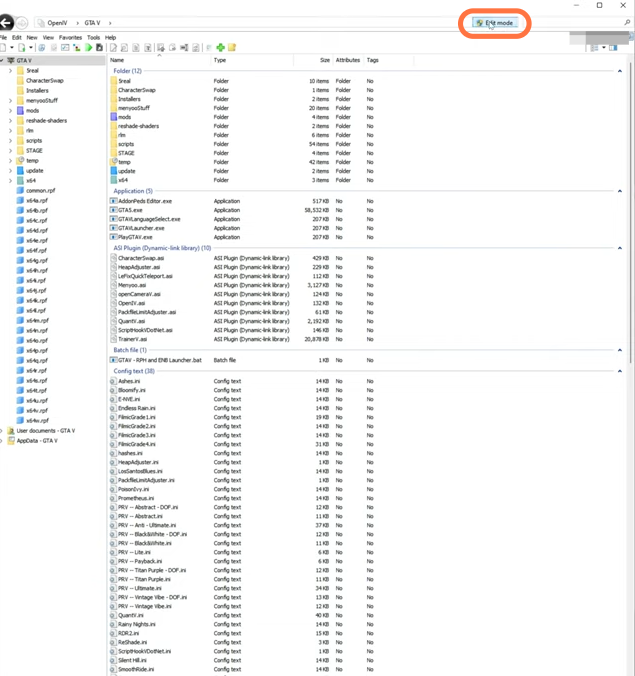Open the Tools menu
Viewport: 635px width, 676px height.
click(x=93, y=37)
